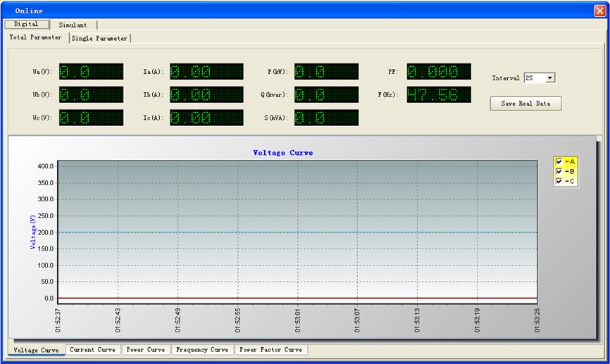The image size is (610, 364).
Task: Click the Save Real Data button
Action: (525, 103)
